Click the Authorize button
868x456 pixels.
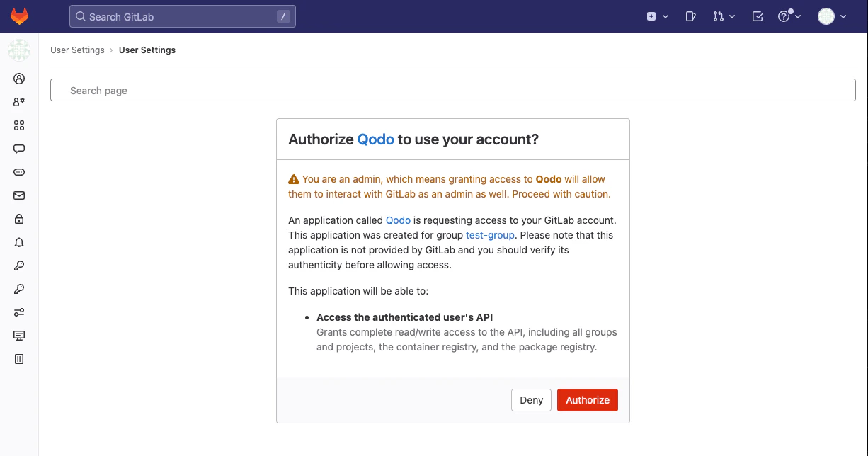pos(588,400)
